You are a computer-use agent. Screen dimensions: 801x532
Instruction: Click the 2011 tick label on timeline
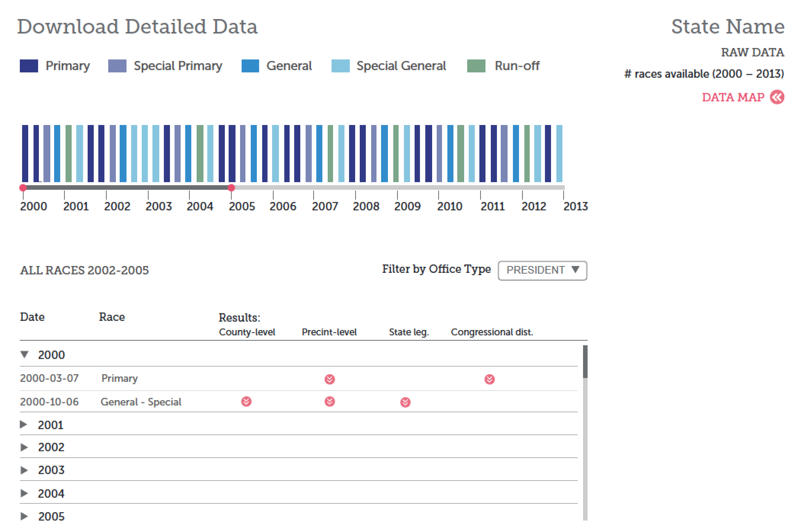[492, 206]
